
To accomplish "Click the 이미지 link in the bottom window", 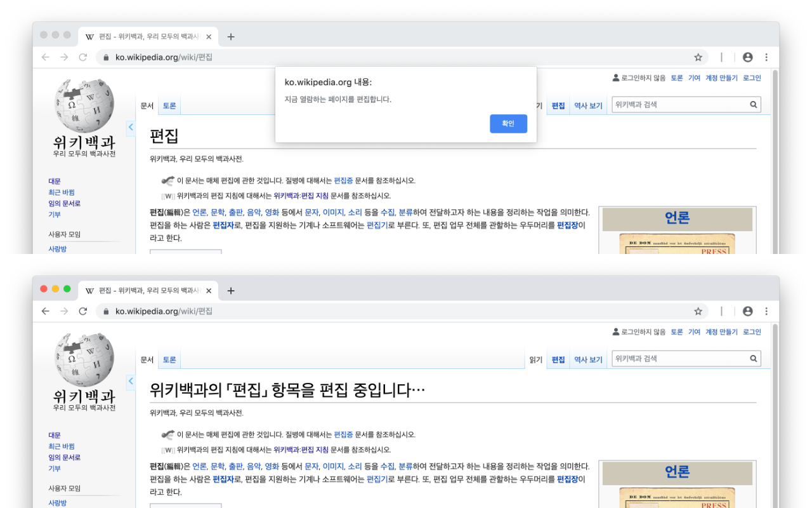I will (x=333, y=467).
